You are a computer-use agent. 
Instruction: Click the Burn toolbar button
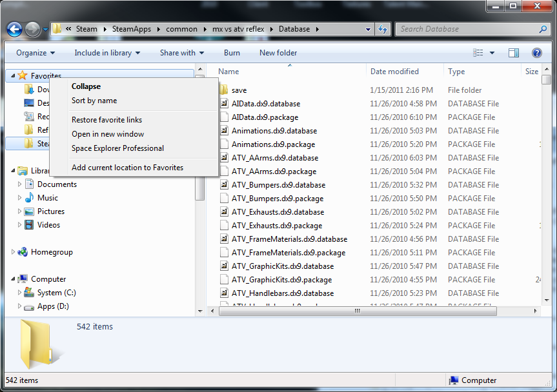click(232, 52)
